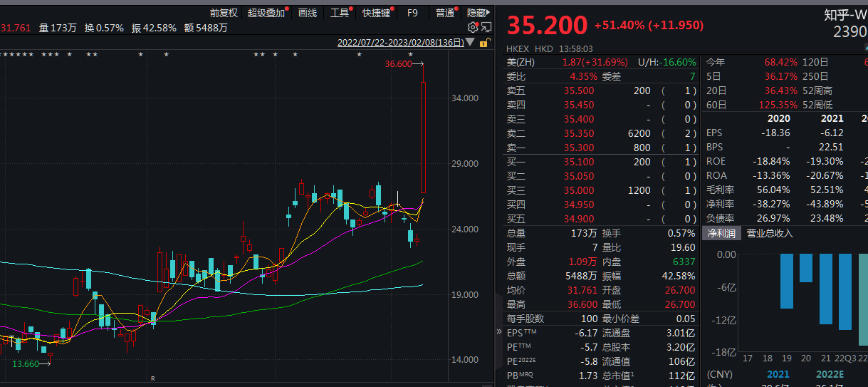Image resolution: width=868 pixels, height=387 pixels.
Task: Click the 2021 net profit bar
Action: [x=825, y=289]
